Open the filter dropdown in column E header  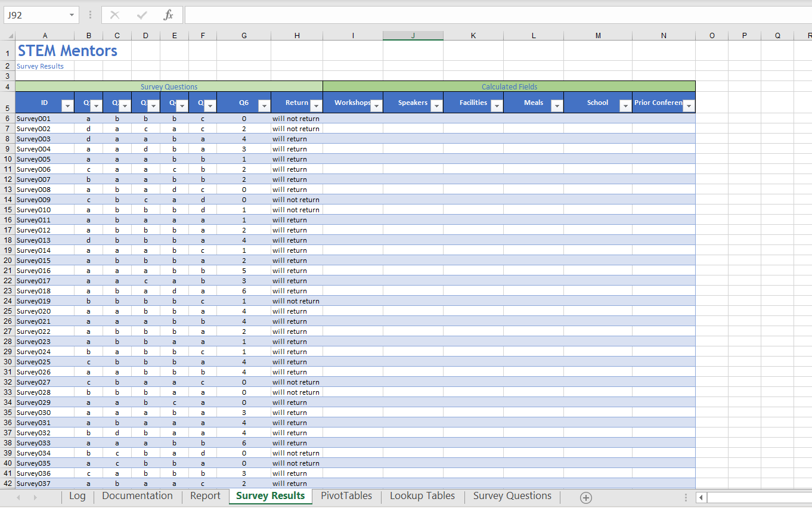182,106
